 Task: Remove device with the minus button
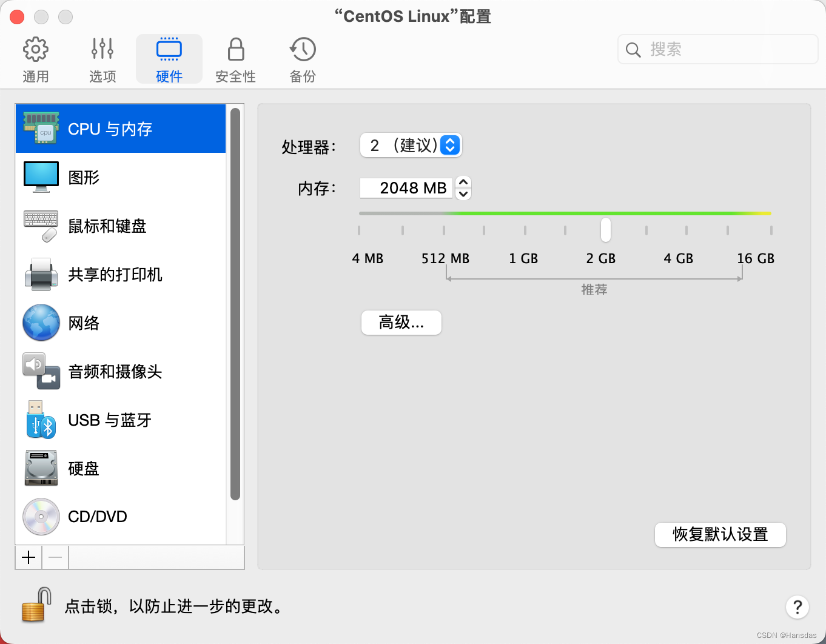click(x=55, y=557)
